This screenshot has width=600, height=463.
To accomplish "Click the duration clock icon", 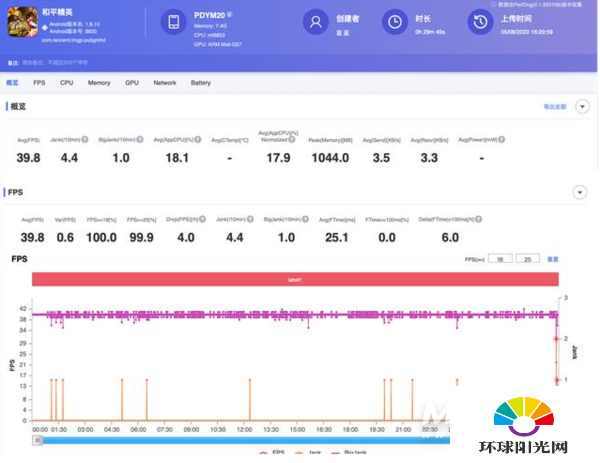I will click(395, 22).
